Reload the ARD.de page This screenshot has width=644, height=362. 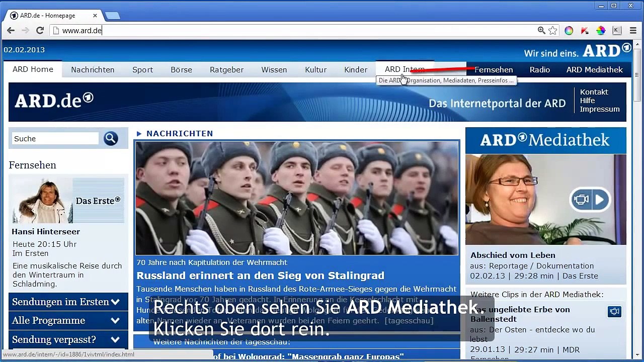click(40, 31)
